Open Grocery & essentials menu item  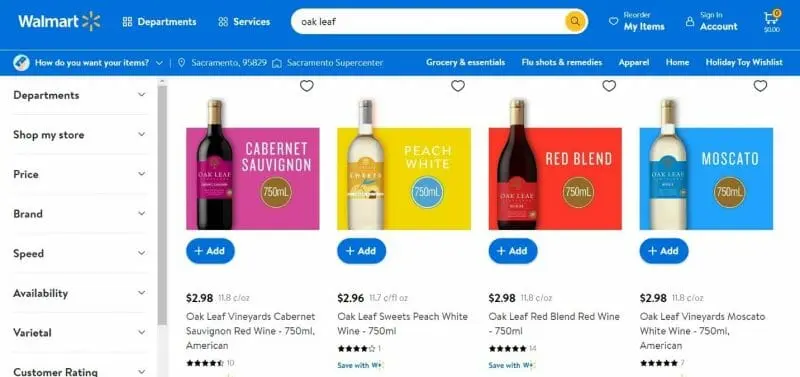tap(465, 62)
